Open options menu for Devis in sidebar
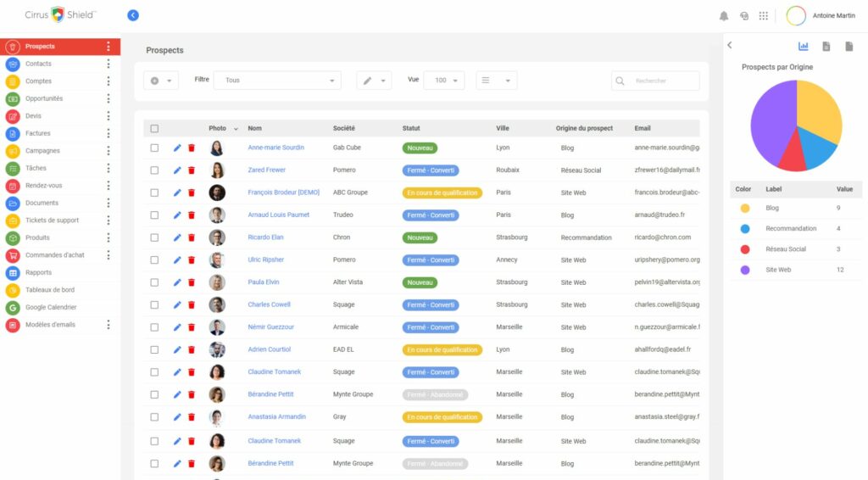The image size is (868, 480). point(108,116)
